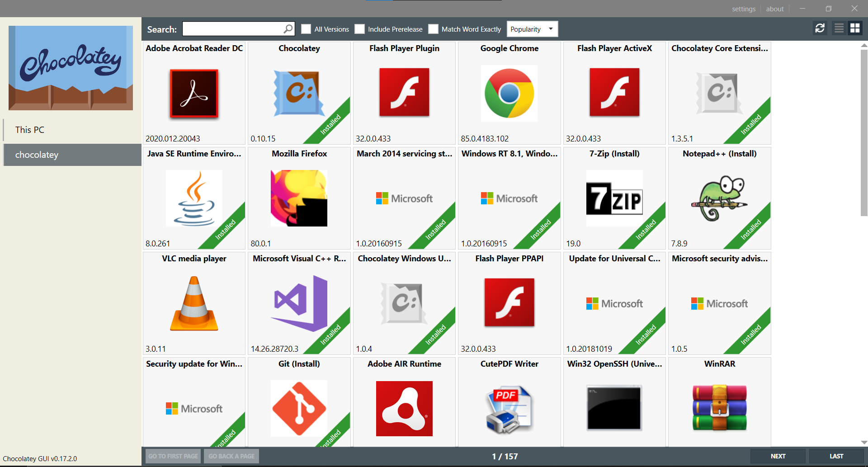Click the Flash Player PPAPI icon
This screenshot has width=868, height=467.
point(509,302)
